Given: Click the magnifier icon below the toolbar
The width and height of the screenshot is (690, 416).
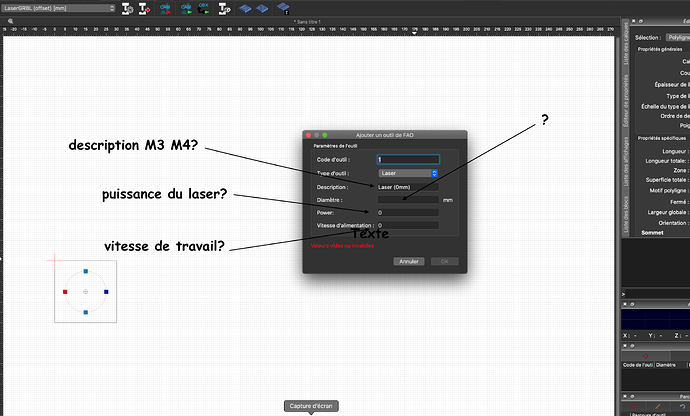Looking at the screenshot, I should (x=11, y=21).
